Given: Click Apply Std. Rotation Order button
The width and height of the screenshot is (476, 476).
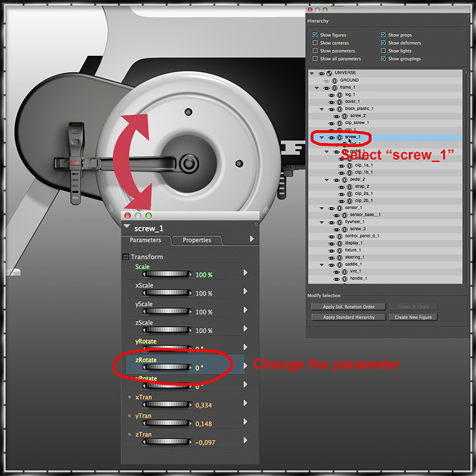Looking at the screenshot, I should [x=349, y=306].
